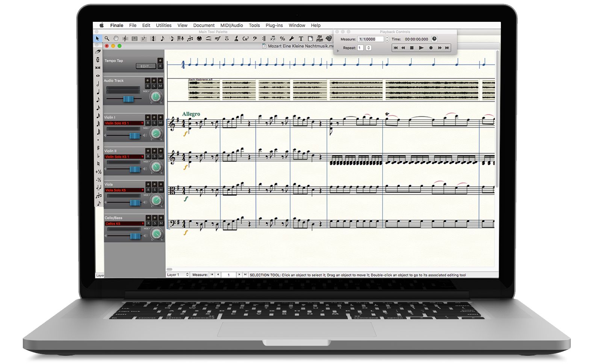Begin recording with the Record button
This screenshot has width=596, height=364.
tap(431, 48)
